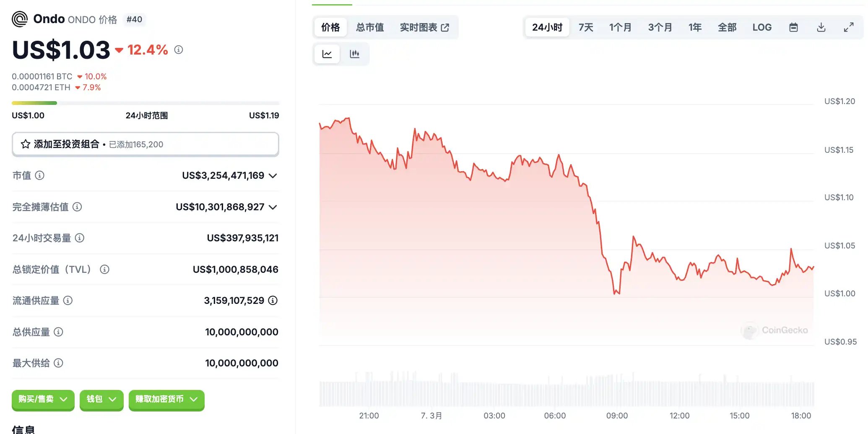868x434 pixels.
Task: Click the 24小时范围 price range bar
Action: (146, 103)
